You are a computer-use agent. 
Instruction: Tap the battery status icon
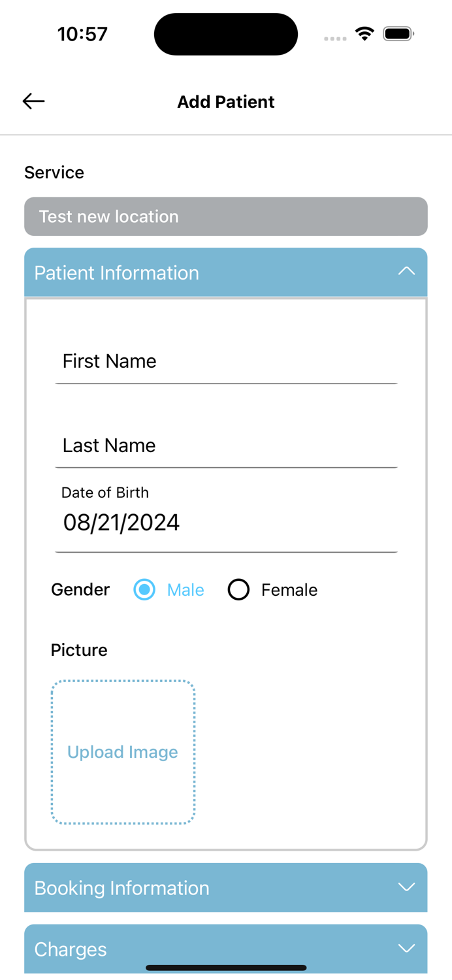pyautogui.click(x=398, y=34)
